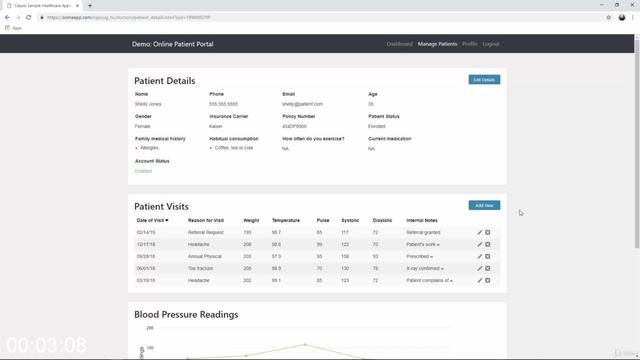
Task: Click the "Referral granted" note text
Action: 423,232
